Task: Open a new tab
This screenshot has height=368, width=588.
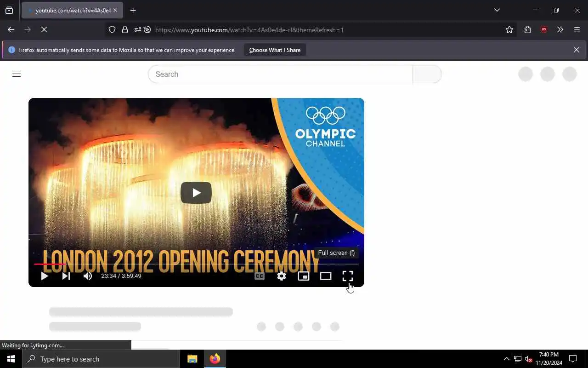Action: [133, 10]
